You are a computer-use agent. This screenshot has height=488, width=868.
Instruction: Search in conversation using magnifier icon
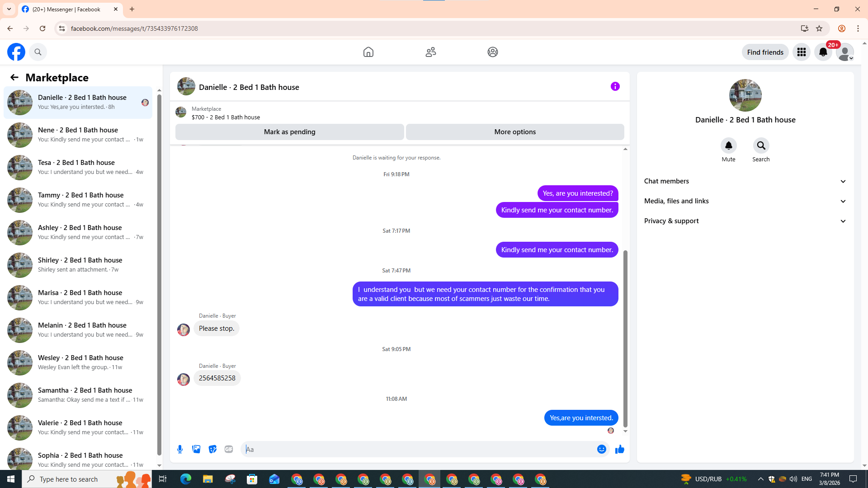[x=761, y=146]
